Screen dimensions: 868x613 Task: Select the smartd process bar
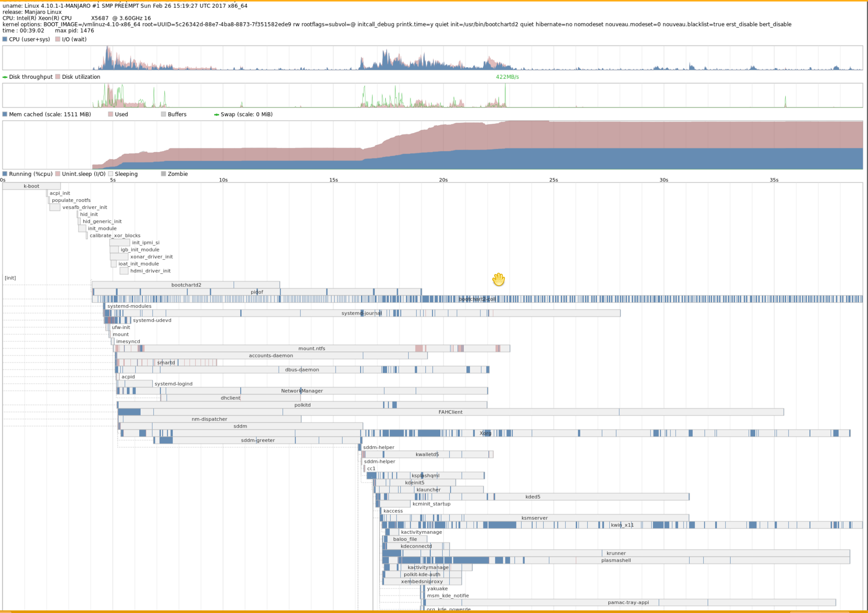[166, 363]
